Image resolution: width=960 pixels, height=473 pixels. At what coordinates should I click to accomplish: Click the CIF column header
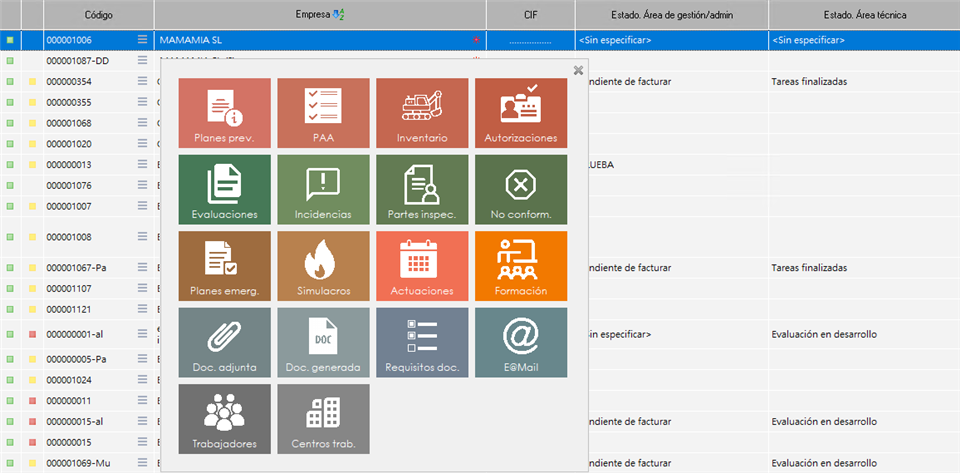pos(530,15)
